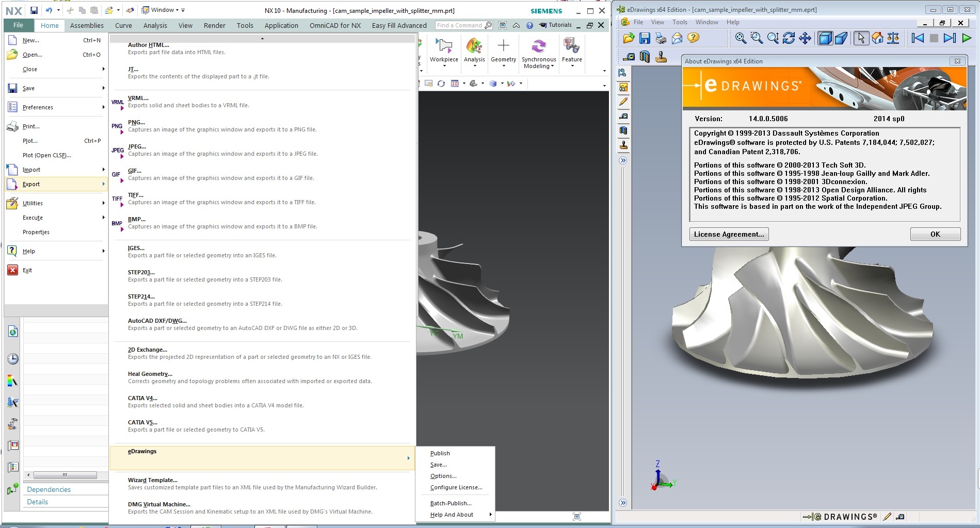980x528 pixels.
Task: Click the Stamp icon in eDrawings toolbar
Action: tap(661, 57)
